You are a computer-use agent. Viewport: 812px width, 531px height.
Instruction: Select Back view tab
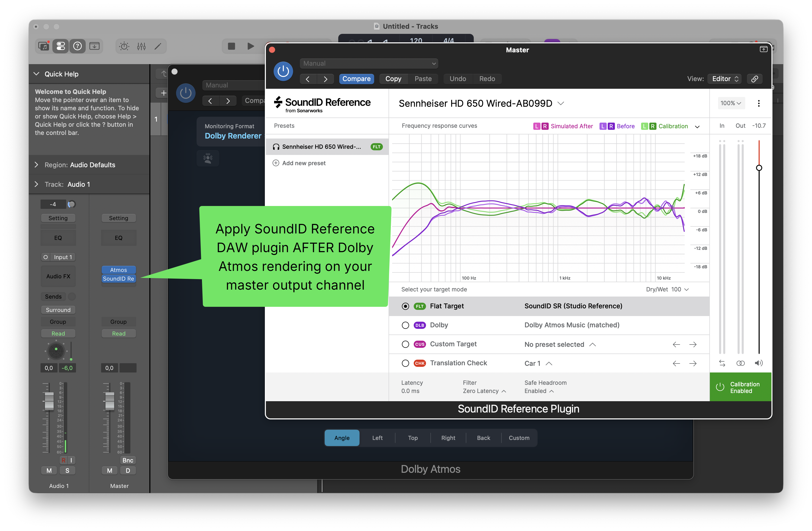pyautogui.click(x=484, y=438)
